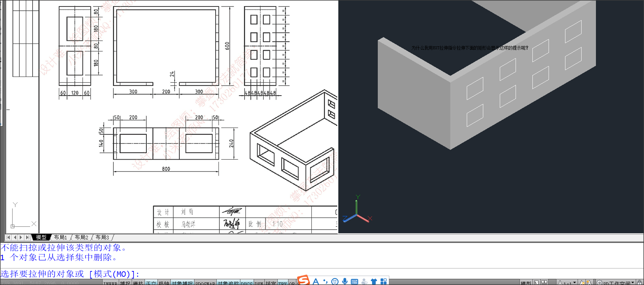The width and height of the screenshot is (644, 285).
Task: Open Sogou voice input microphone
Action: [345, 281]
